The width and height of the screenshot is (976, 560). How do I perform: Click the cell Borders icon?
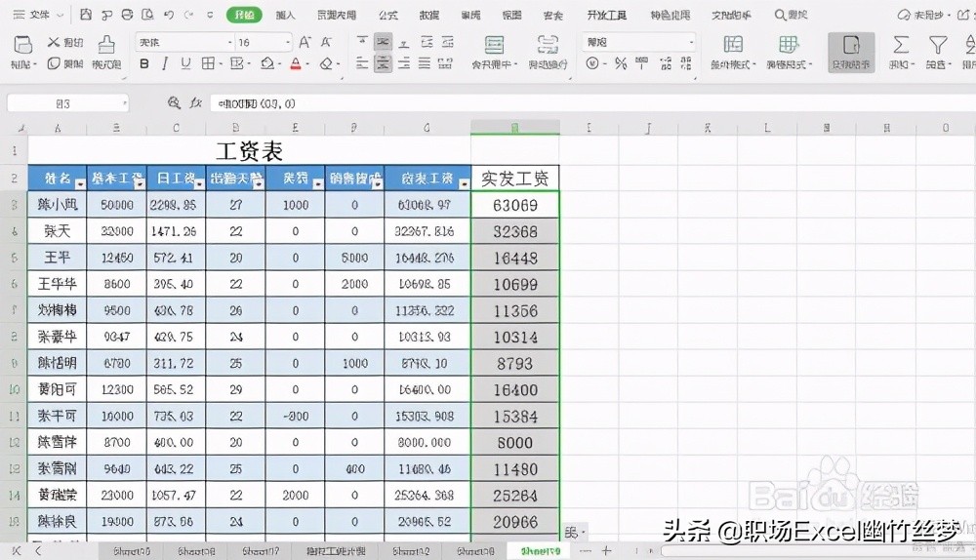point(208,63)
